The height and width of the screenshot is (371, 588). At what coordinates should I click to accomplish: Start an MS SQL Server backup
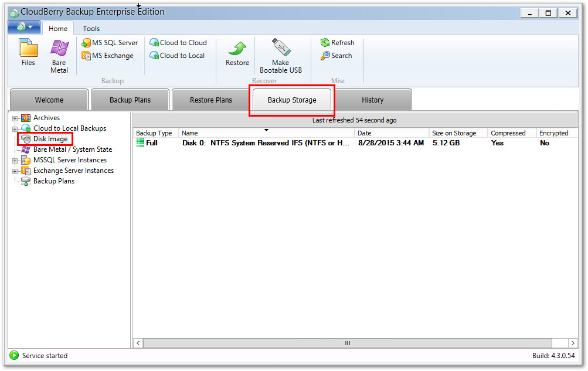(110, 42)
